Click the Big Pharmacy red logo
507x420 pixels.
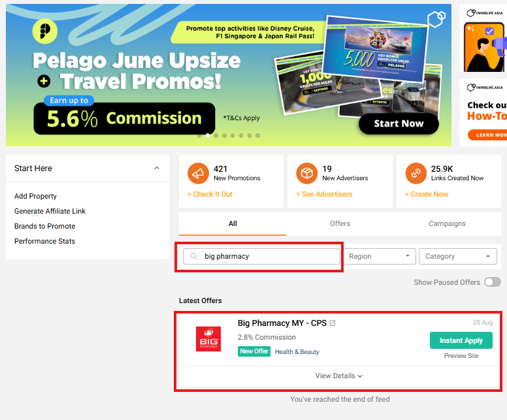tap(208, 339)
